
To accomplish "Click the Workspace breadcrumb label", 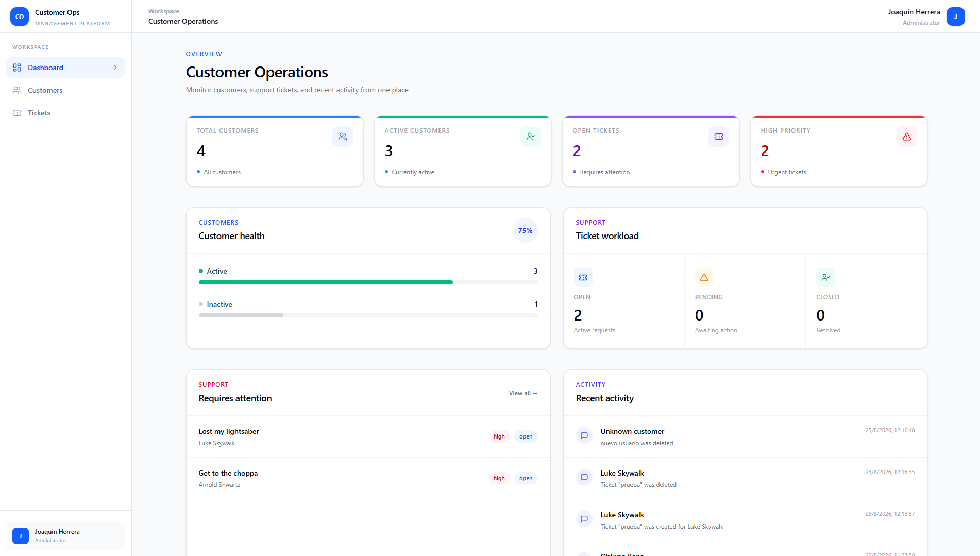I will click(164, 11).
